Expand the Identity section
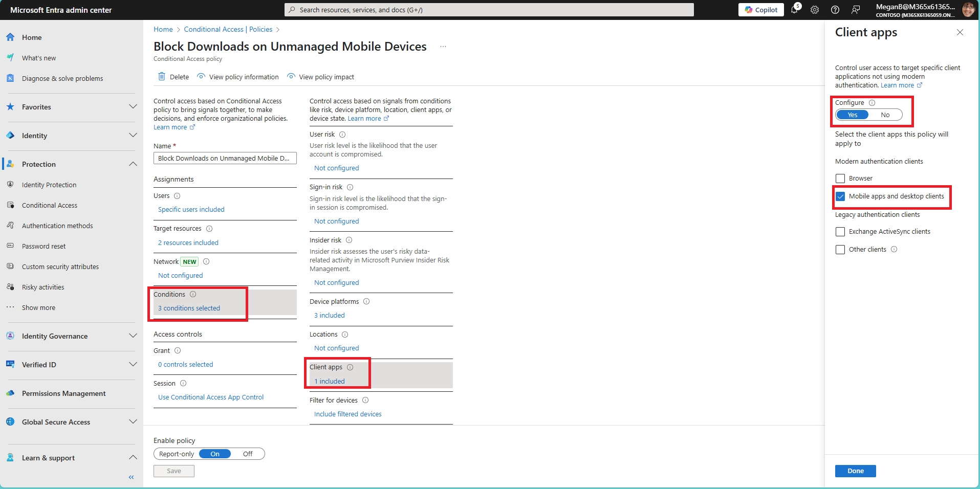The height and width of the screenshot is (489, 980). point(72,136)
